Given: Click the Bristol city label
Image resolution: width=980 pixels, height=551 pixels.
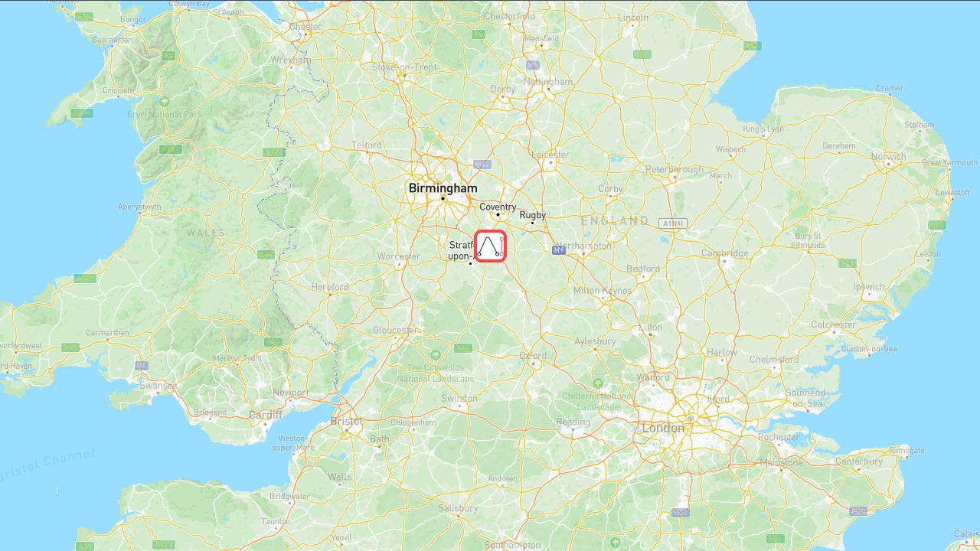Looking at the screenshot, I should click(347, 422).
